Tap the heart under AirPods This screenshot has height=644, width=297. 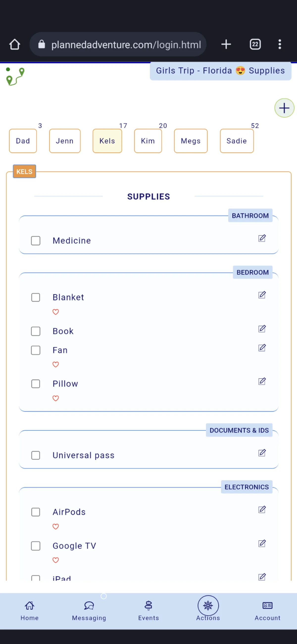55,526
